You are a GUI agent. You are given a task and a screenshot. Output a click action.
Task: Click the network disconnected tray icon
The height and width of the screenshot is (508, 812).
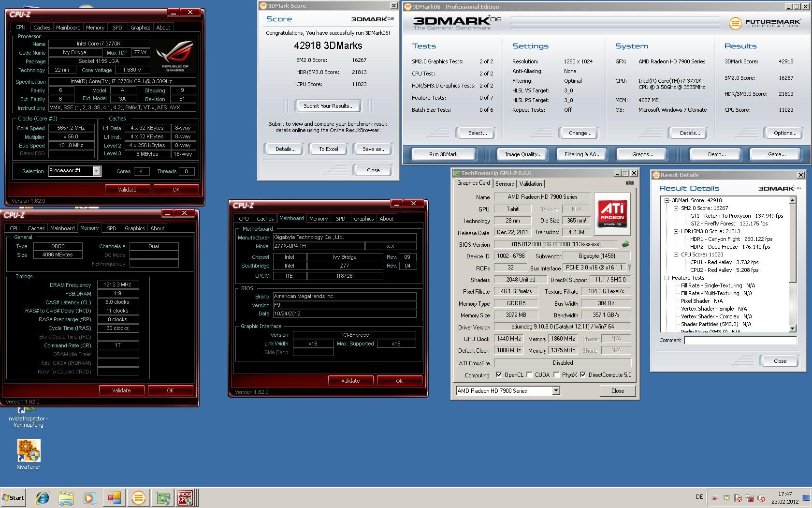coord(750,497)
